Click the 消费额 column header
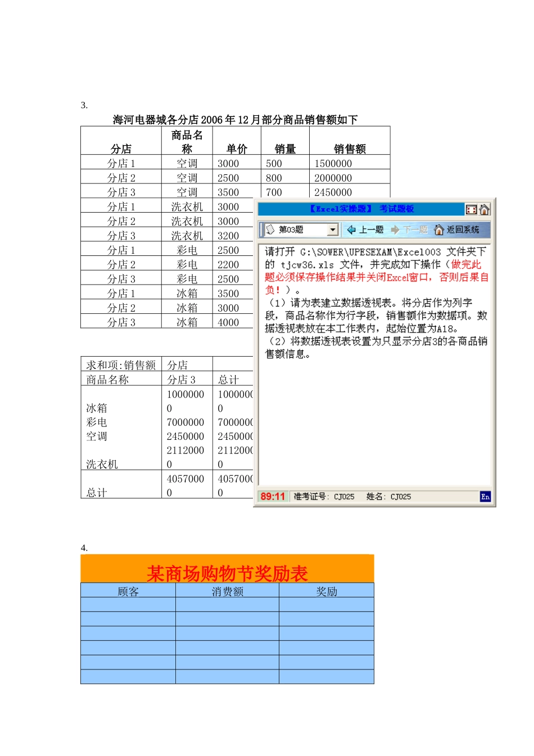Screen dimensions: 534x756 tap(228, 591)
